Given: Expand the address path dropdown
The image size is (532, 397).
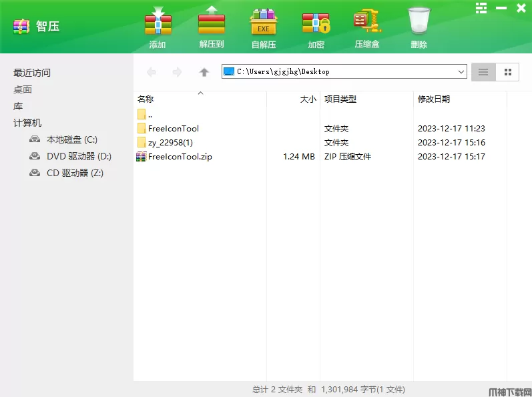Looking at the screenshot, I should pyautogui.click(x=461, y=72).
